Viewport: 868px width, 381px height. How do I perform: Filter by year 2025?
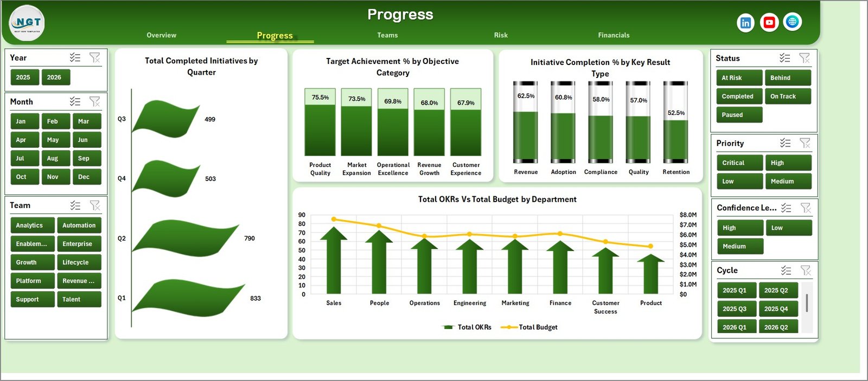[x=24, y=78]
